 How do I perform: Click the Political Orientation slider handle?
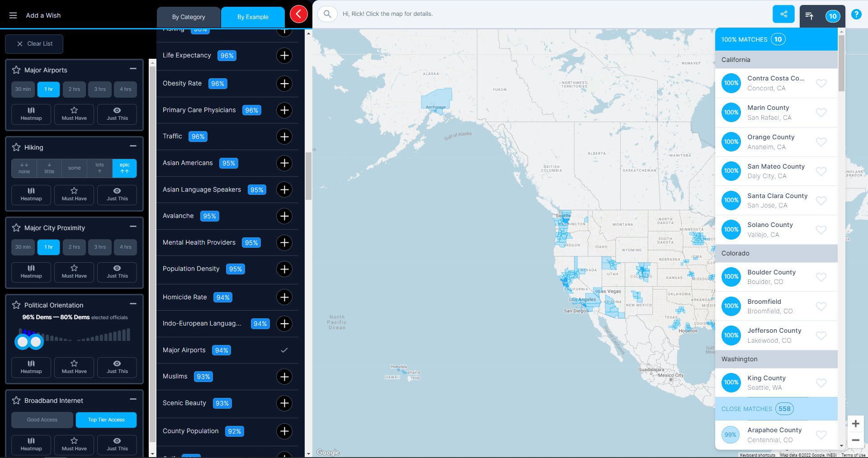23,342
